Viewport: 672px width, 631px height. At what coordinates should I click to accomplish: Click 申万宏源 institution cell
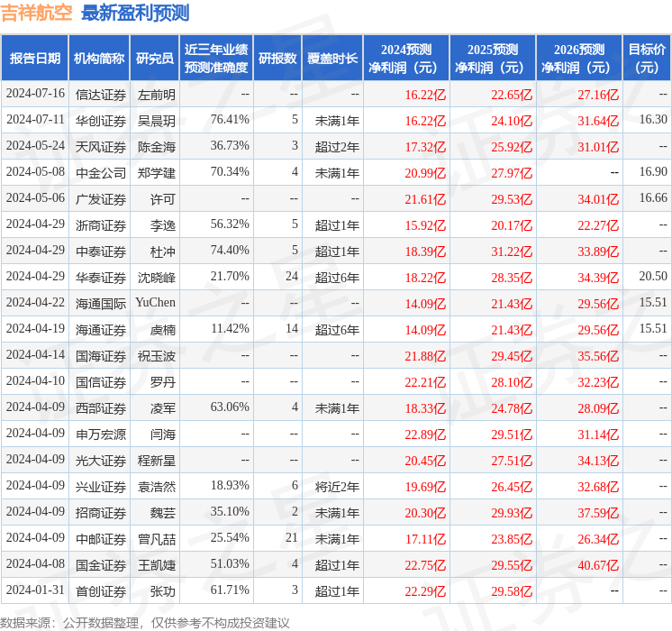coord(101,434)
